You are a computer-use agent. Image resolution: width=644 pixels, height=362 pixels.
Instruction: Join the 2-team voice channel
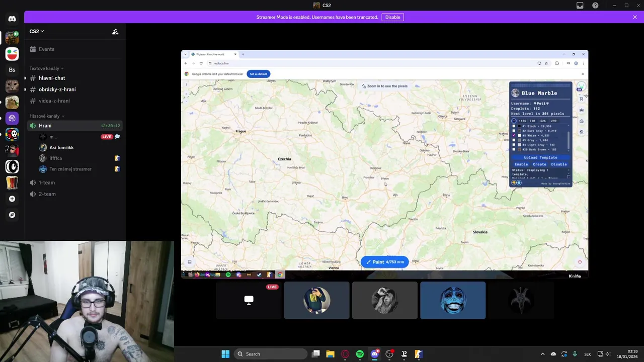point(75,194)
